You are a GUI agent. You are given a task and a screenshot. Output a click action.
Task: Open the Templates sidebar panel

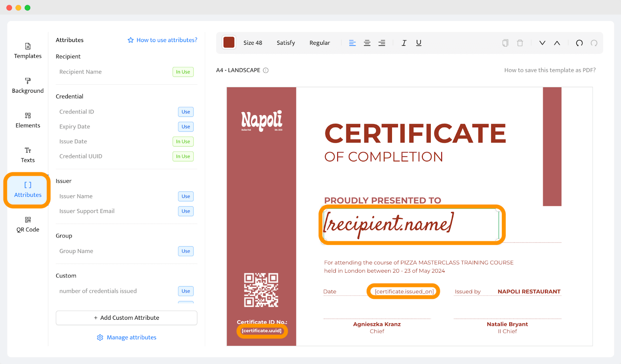28,51
